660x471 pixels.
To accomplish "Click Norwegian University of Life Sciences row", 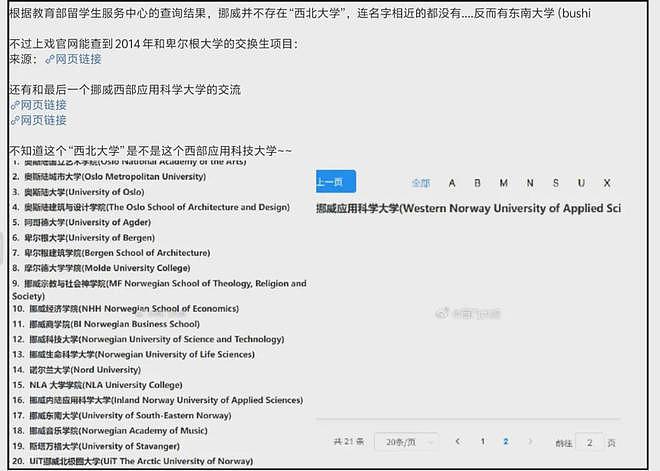I will (x=134, y=354).
